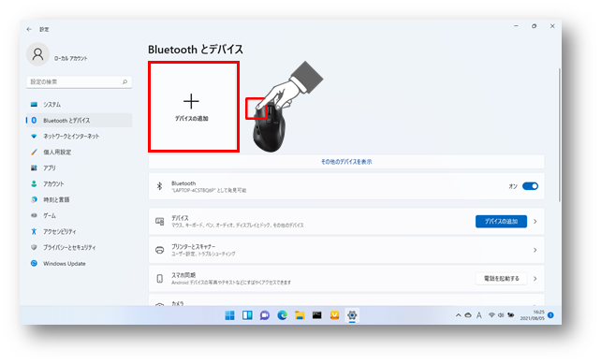Screen dimensions: 601x364
Task: Click the personalization brush icon
Action: coord(34,153)
